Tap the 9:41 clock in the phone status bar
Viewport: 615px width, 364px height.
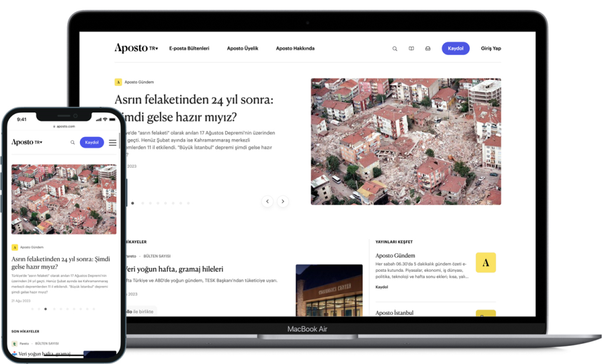pyautogui.click(x=22, y=119)
